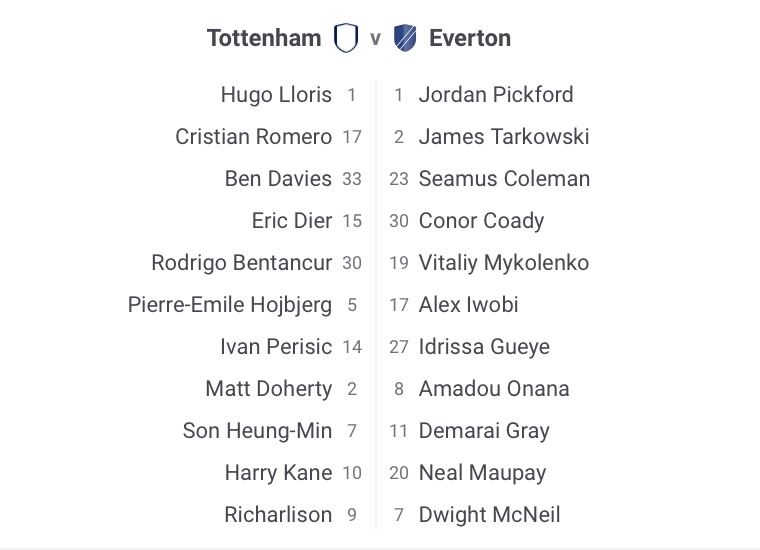Open Hugo Lloris player entry
Viewport: 760px width, 550px height.
click(x=276, y=95)
